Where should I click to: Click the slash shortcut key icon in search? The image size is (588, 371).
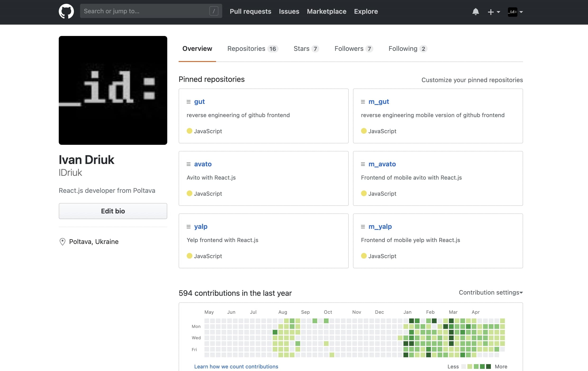click(214, 11)
